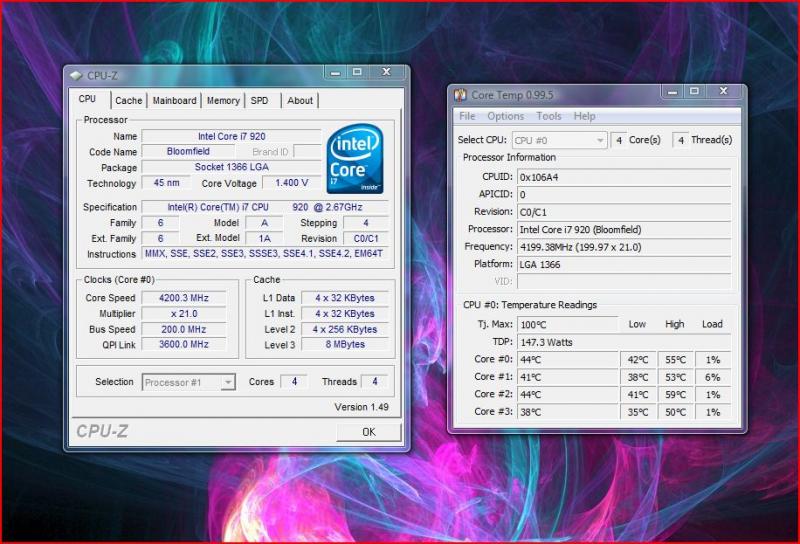Image resolution: width=800 pixels, height=544 pixels.
Task: Click the Cores count field in CPU-Z
Action: (x=294, y=382)
